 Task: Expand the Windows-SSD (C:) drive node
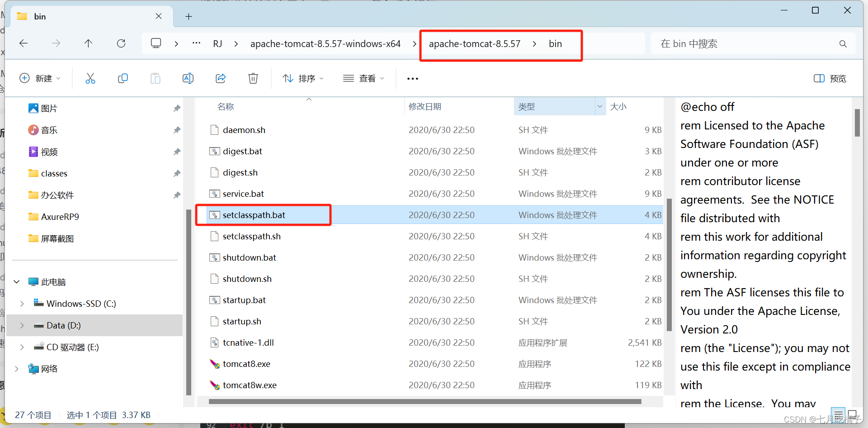click(x=22, y=304)
